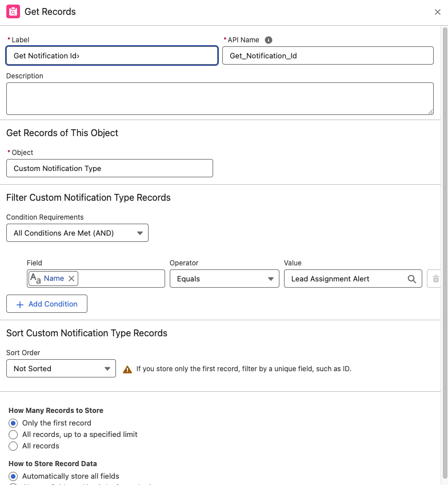Click inside the Description text area
Image resolution: width=448 pixels, height=485 pixels.
(219, 98)
